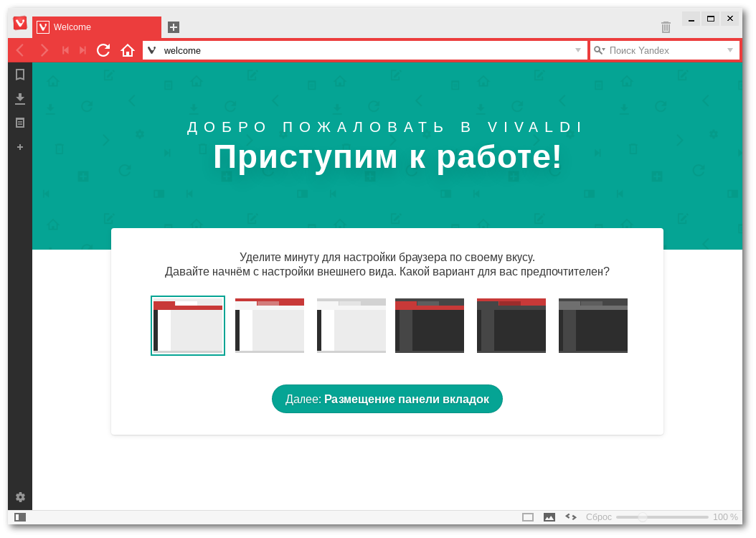Open settings via gear icon
The height and width of the screenshot is (538, 756).
pyautogui.click(x=20, y=497)
